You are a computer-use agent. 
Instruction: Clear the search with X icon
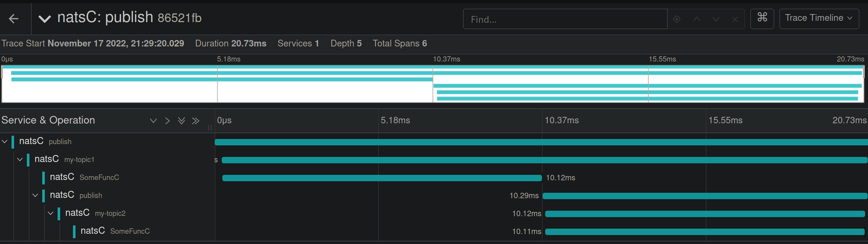click(735, 20)
